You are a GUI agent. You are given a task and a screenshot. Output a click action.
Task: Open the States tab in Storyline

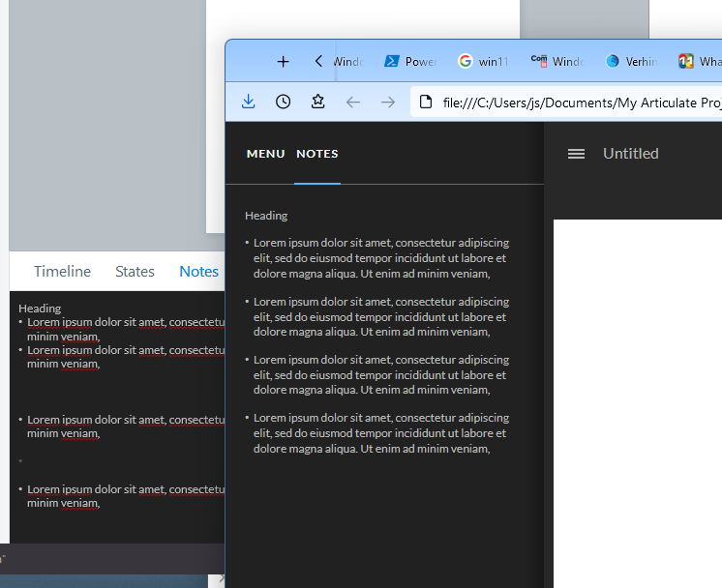(x=135, y=272)
